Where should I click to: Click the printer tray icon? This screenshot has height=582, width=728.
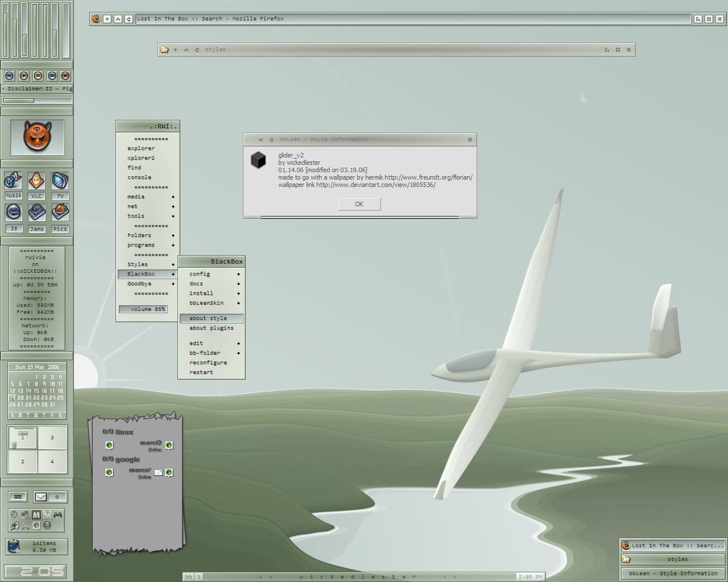pos(15,526)
